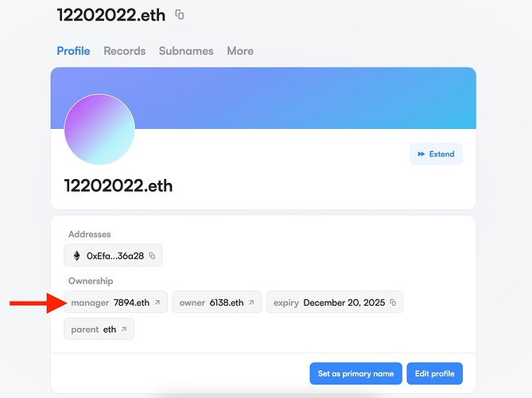Open the More tab
The width and height of the screenshot is (532, 398).
tap(240, 51)
